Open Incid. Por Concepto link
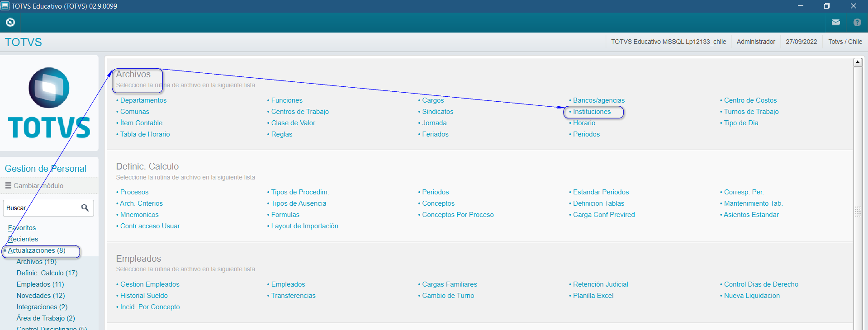 (x=150, y=307)
